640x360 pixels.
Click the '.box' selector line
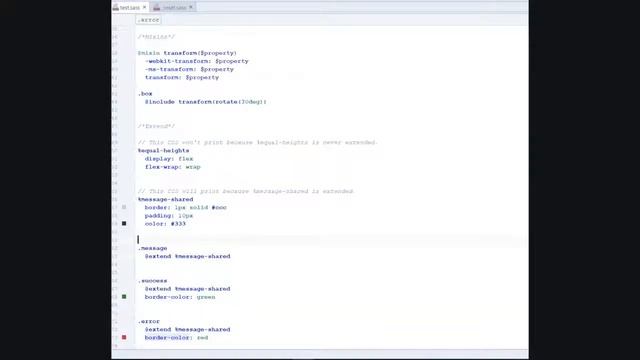coord(145,93)
